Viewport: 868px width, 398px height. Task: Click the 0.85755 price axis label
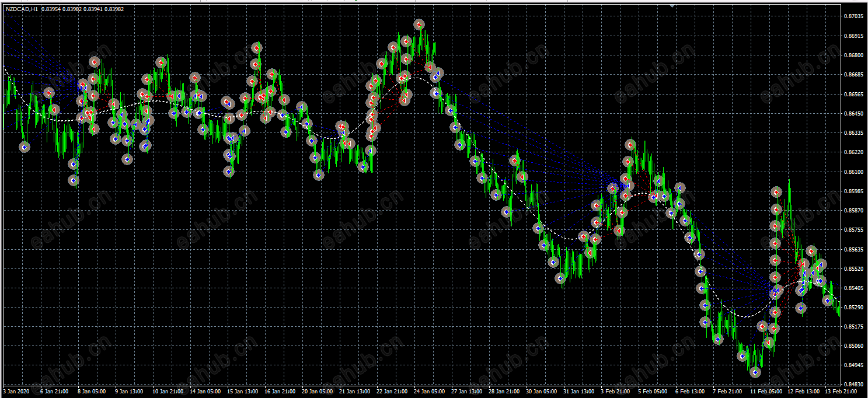point(855,230)
